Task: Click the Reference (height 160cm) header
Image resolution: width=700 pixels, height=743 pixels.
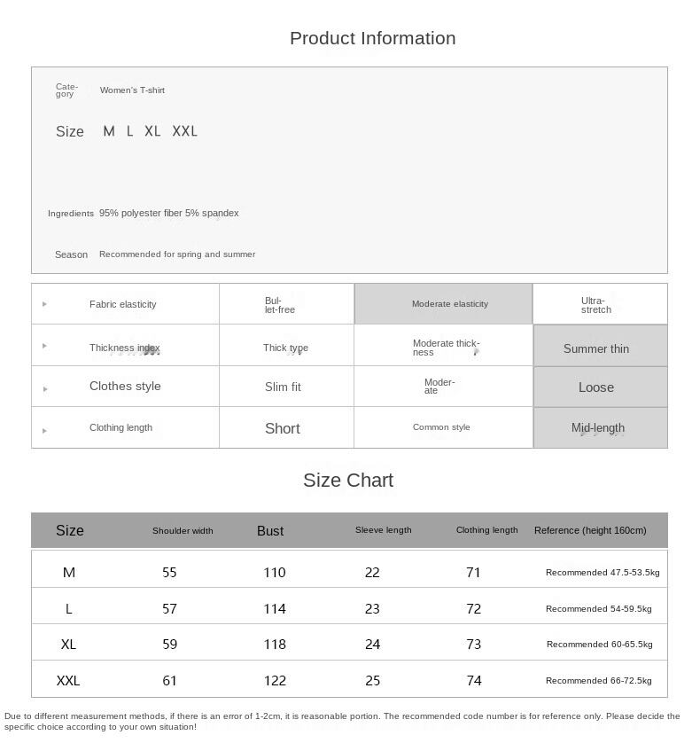Action: (590, 530)
